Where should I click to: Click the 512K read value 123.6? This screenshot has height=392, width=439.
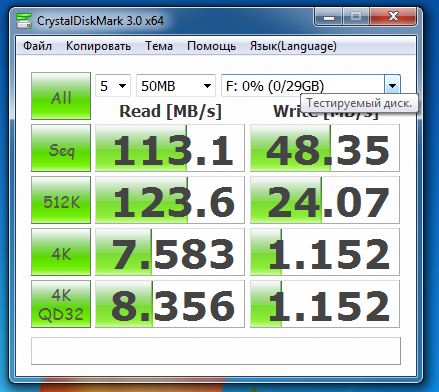click(x=170, y=200)
